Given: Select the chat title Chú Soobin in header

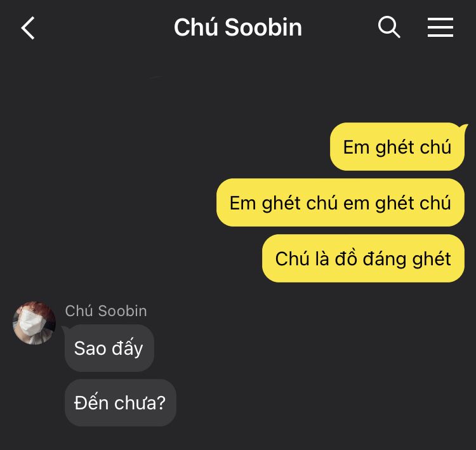Looking at the screenshot, I should pos(238,27).
